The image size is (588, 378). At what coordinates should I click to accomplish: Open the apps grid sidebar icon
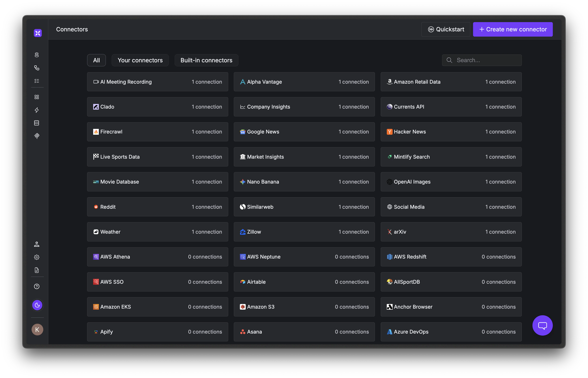pyautogui.click(x=37, y=97)
